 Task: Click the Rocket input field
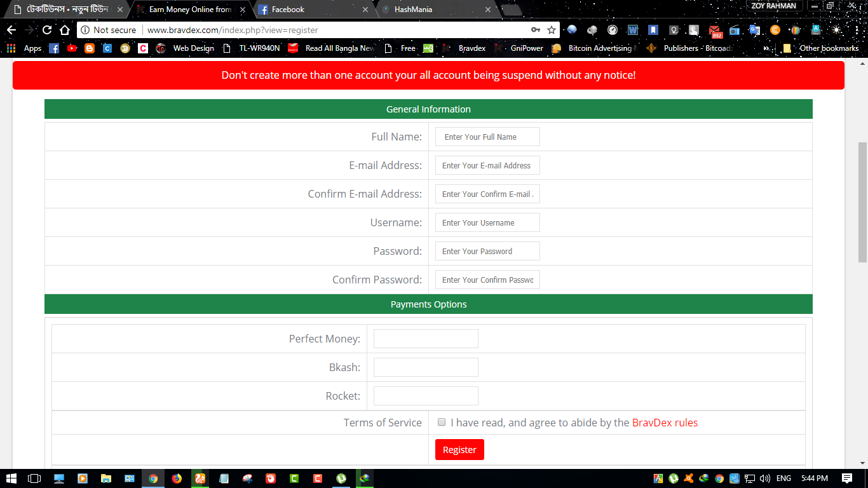pos(426,396)
